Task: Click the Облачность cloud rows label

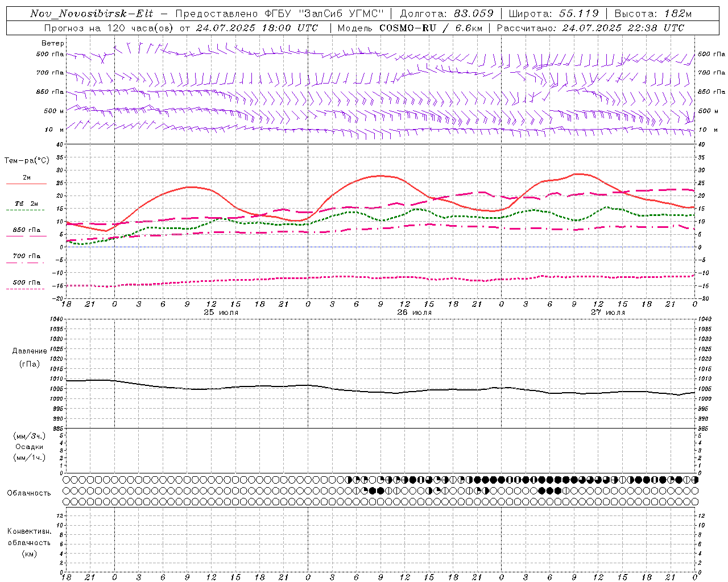Action: tap(29, 493)
